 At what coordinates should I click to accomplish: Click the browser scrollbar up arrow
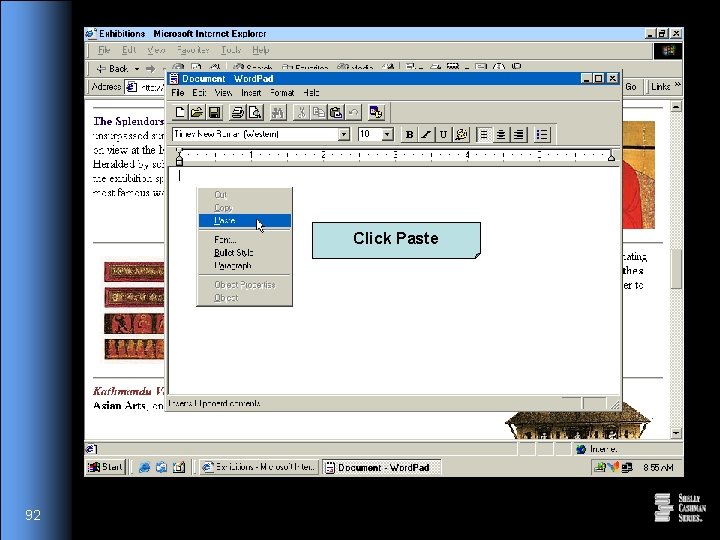(676, 107)
